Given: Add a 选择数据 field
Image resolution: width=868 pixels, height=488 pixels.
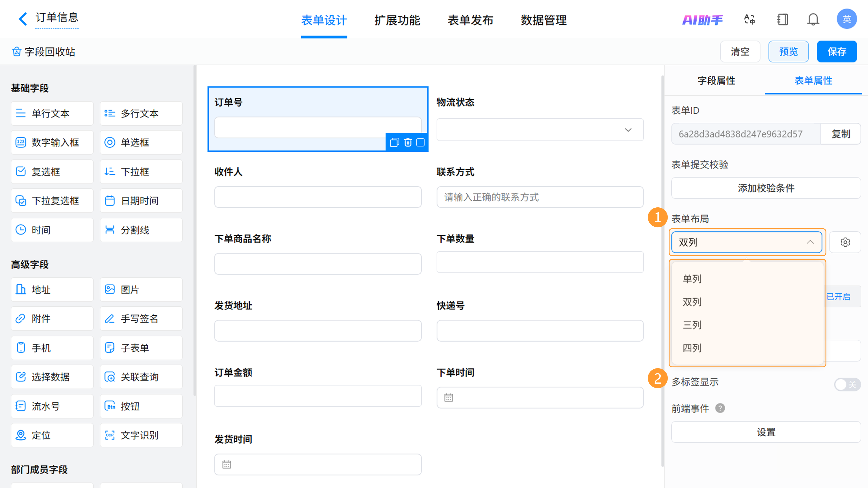Looking at the screenshot, I should point(52,377).
